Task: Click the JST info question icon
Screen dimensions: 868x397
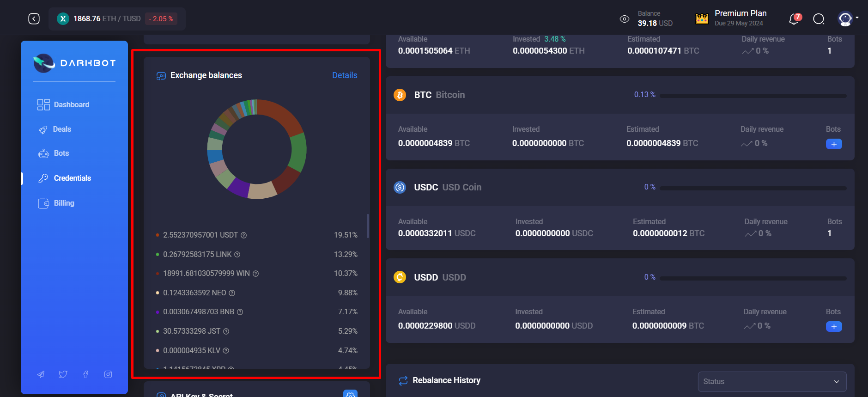Action: (x=226, y=331)
